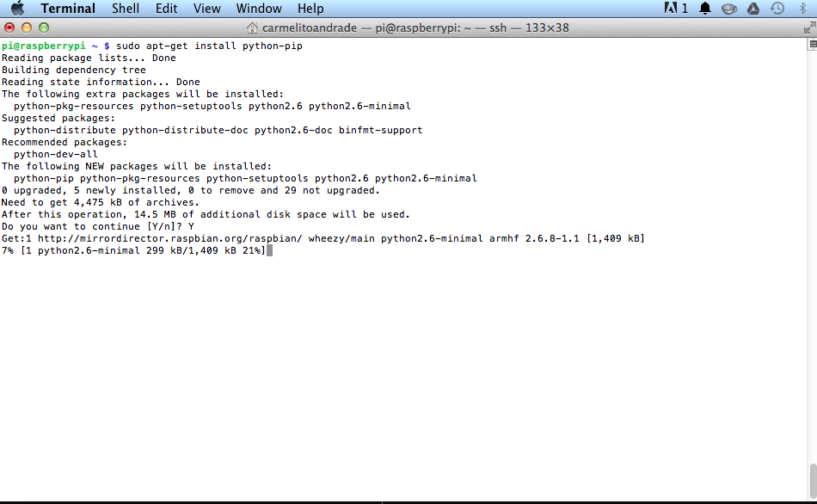The width and height of the screenshot is (817, 504).
Task: Open the Shell menu
Action: click(x=125, y=9)
